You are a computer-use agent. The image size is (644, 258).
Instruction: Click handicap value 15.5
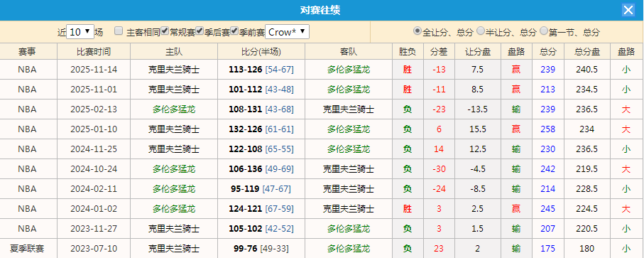point(478,129)
